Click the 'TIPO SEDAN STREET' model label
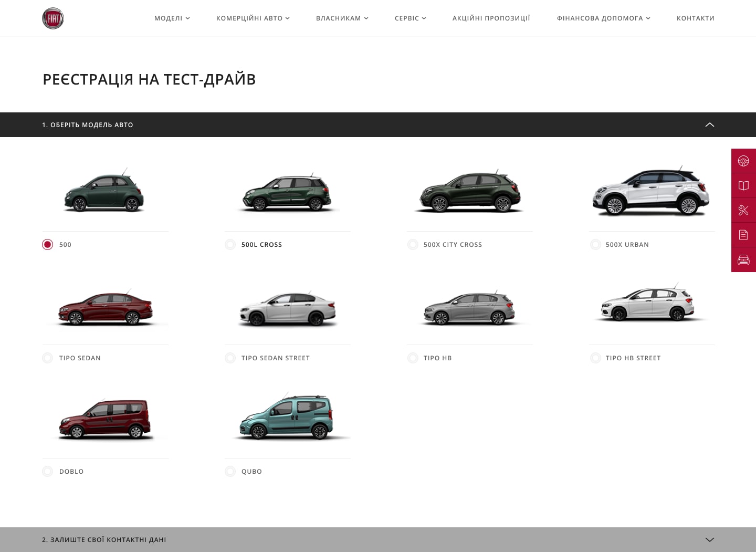The width and height of the screenshot is (756, 552). (x=276, y=358)
